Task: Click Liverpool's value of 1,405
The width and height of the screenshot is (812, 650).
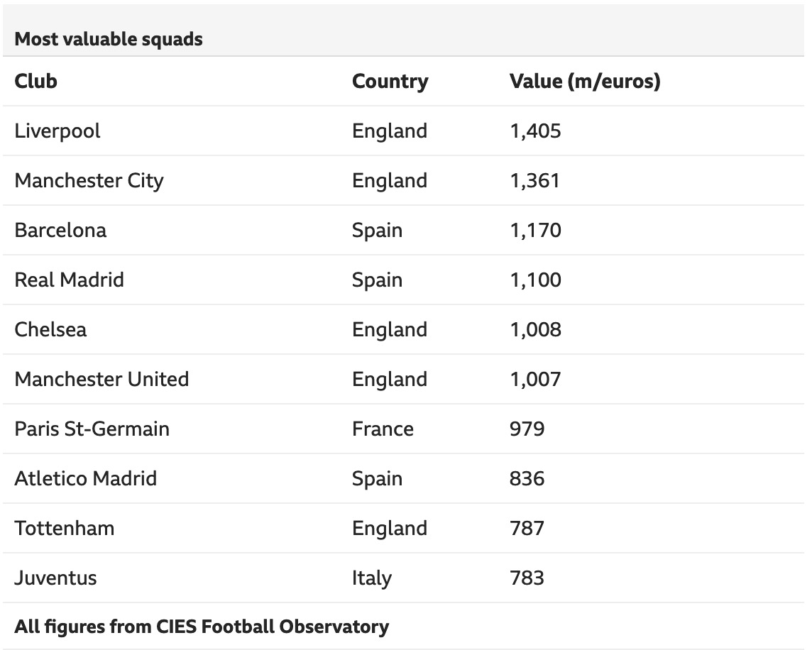Action: pyautogui.click(x=535, y=131)
